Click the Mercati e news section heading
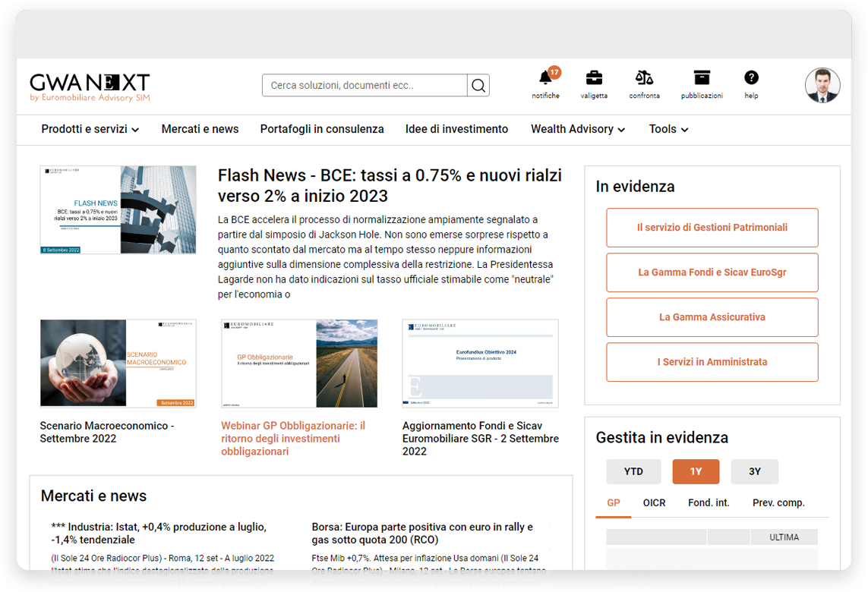Screen dimensions: 868x592 click(93, 496)
